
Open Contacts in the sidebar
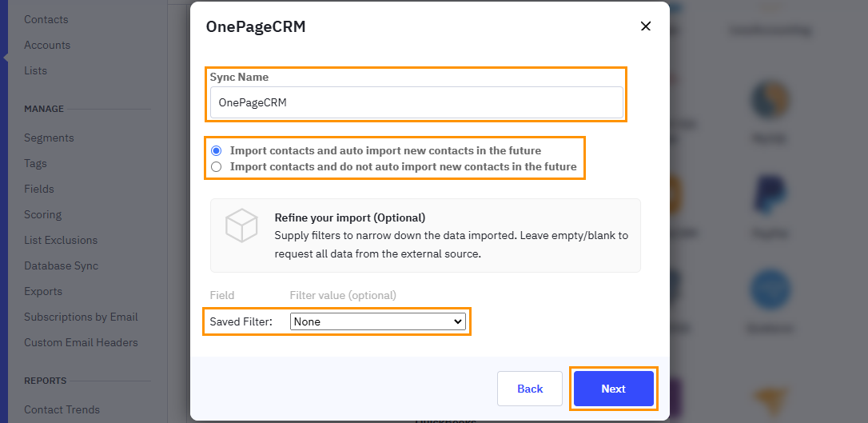click(46, 19)
